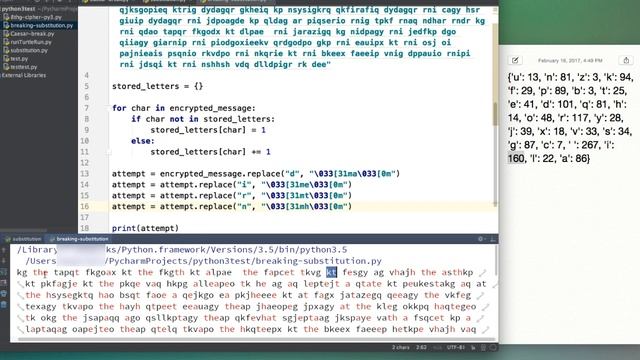Click the lower trash icon in run toolbar
This screenshot has width=640, height=360.
coord(4,304)
